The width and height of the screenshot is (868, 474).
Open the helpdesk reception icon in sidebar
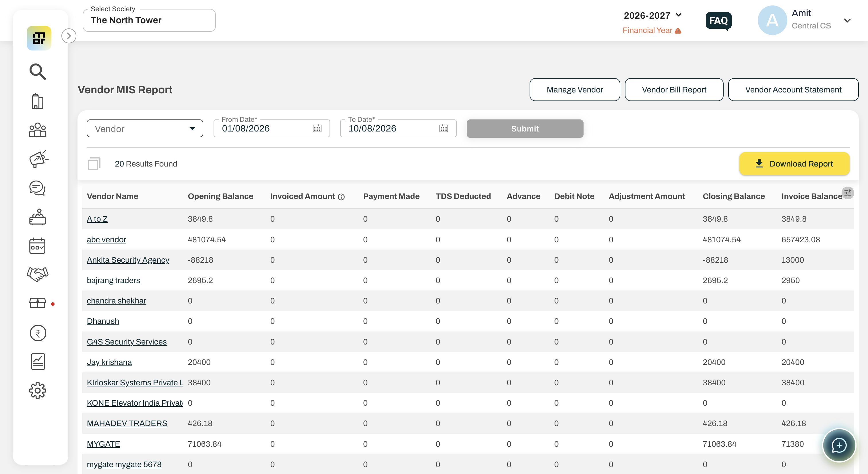(37, 217)
